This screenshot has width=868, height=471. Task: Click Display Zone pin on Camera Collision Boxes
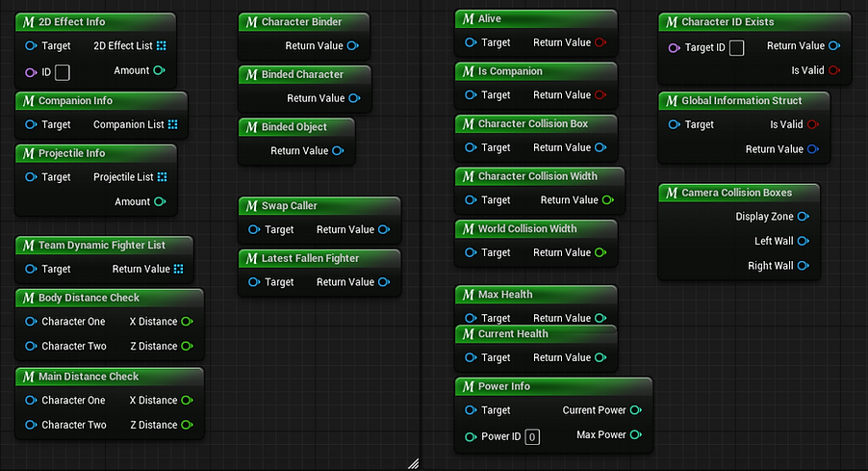[803, 217]
